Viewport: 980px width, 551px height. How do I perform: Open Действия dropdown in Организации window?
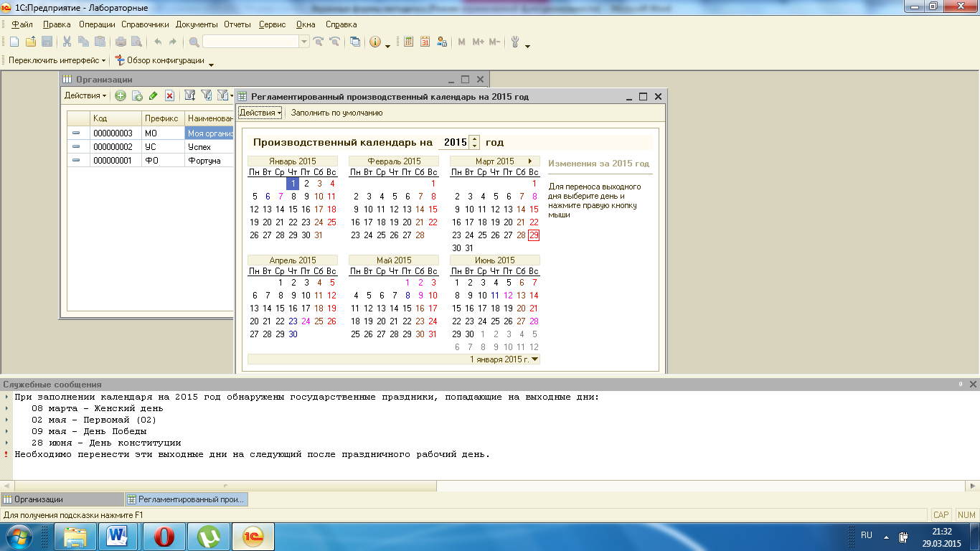point(85,95)
